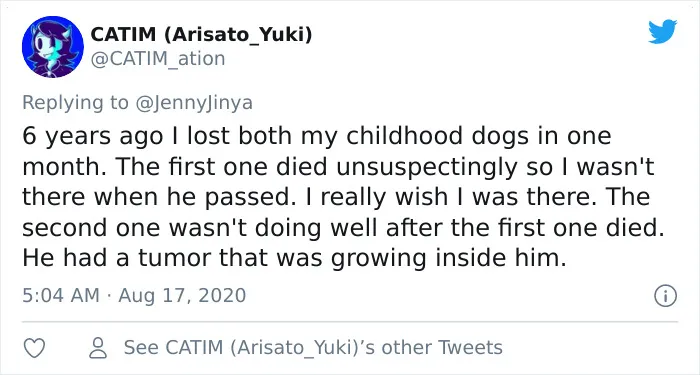Click the tweet body text about childhood dogs
The width and height of the screenshot is (700, 375).
pos(343,197)
